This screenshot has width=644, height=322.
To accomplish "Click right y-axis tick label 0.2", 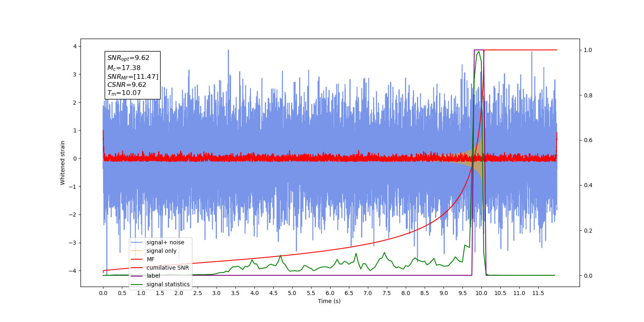I will [588, 231].
